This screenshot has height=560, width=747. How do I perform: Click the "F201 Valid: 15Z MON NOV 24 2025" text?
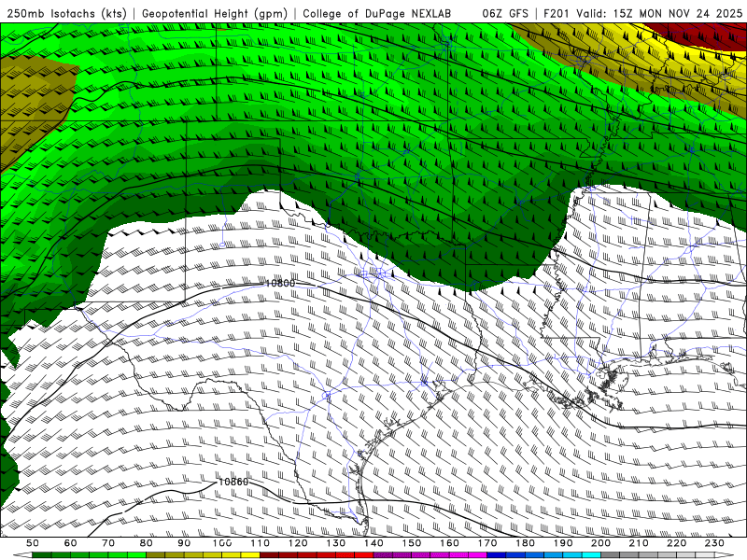(x=642, y=13)
